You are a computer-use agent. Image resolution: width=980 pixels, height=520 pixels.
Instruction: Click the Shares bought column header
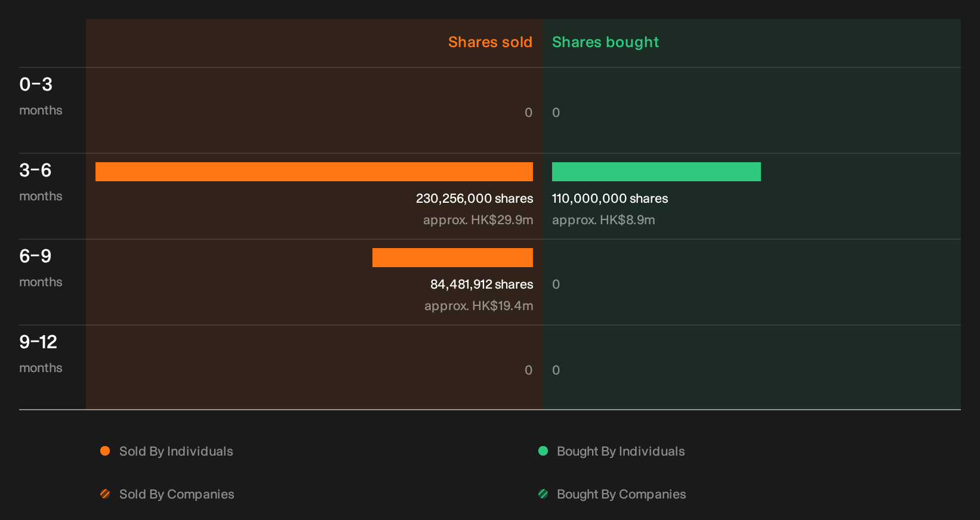[605, 42]
